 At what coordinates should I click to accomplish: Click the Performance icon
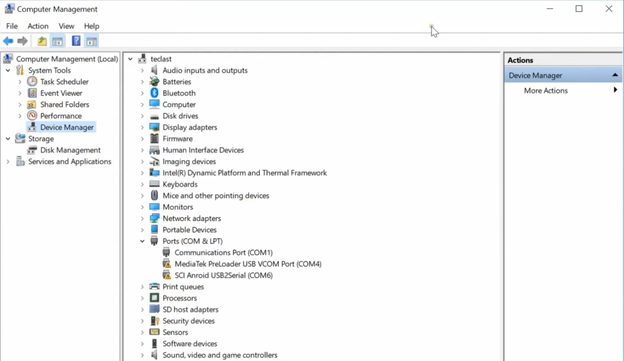[x=32, y=116]
